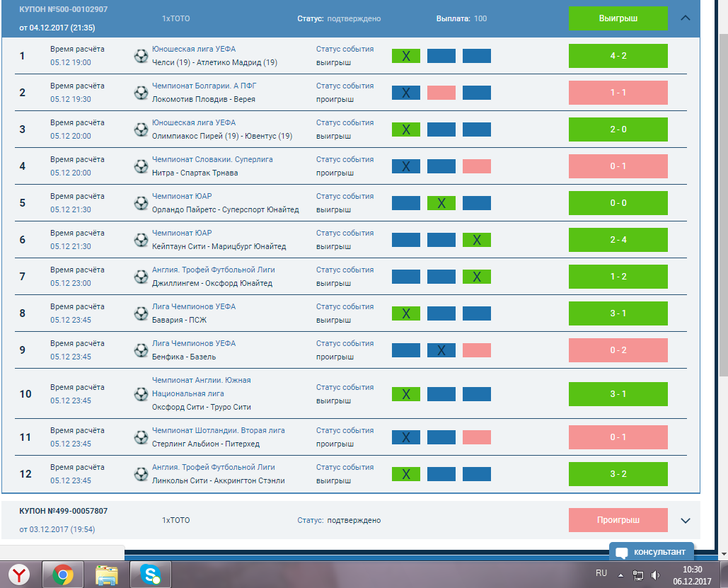Click soccer ball icon for Челси - Атлетико Мадрид
This screenshot has height=588, width=728.
point(141,56)
